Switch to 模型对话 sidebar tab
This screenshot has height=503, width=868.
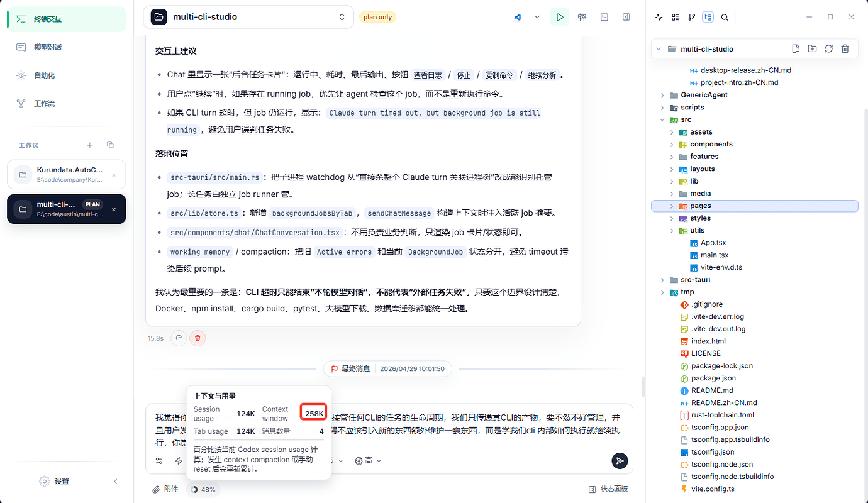click(x=67, y=47)
